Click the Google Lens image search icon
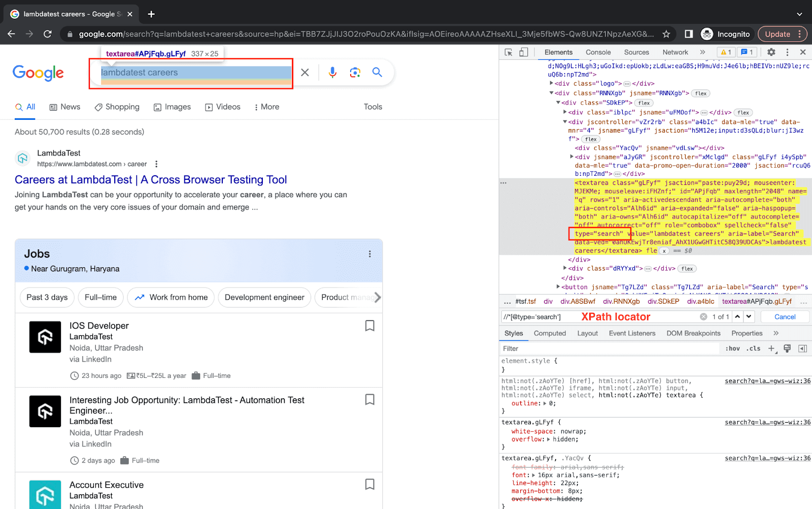 point(355,73)
